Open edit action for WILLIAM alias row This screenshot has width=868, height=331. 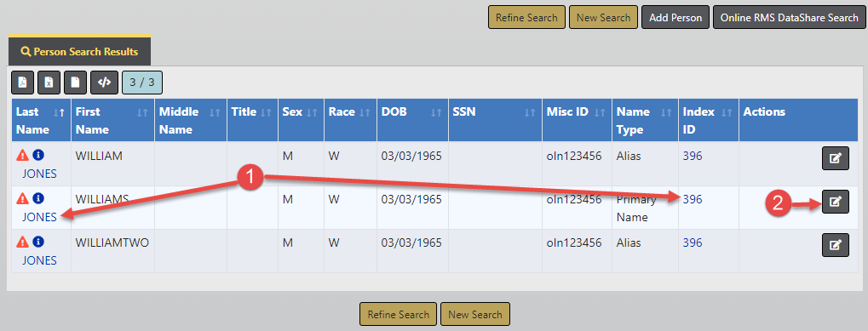(x=836, y=158)
